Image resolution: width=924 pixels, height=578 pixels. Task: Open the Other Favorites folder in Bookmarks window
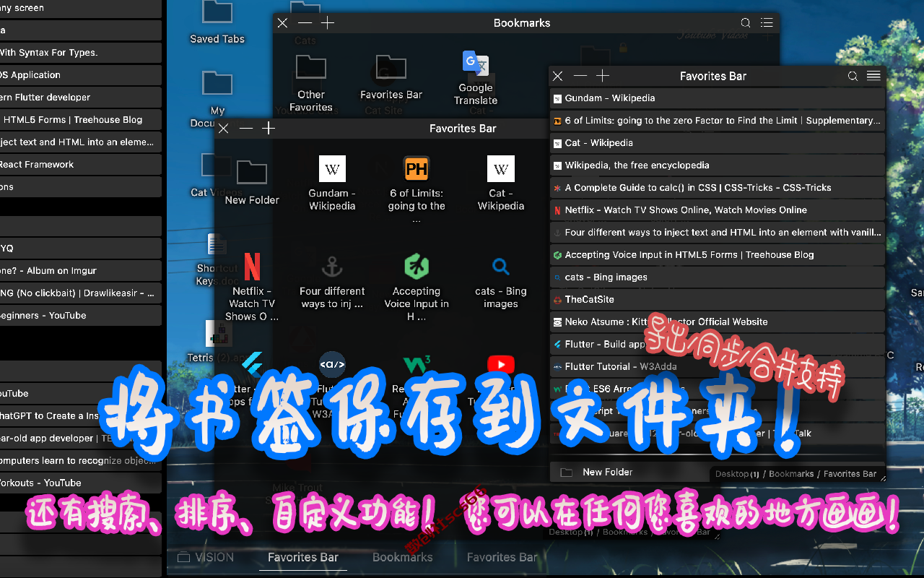point(311,67)
